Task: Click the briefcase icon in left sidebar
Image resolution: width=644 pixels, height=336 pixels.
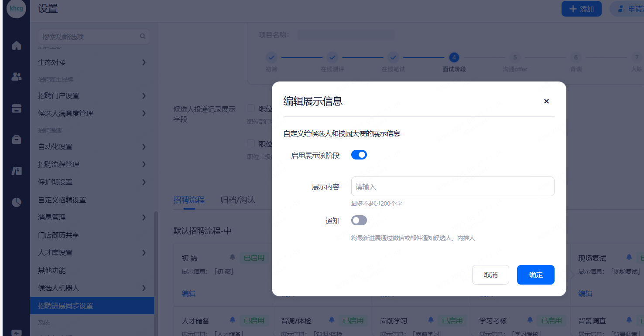Action: (17, 139)
